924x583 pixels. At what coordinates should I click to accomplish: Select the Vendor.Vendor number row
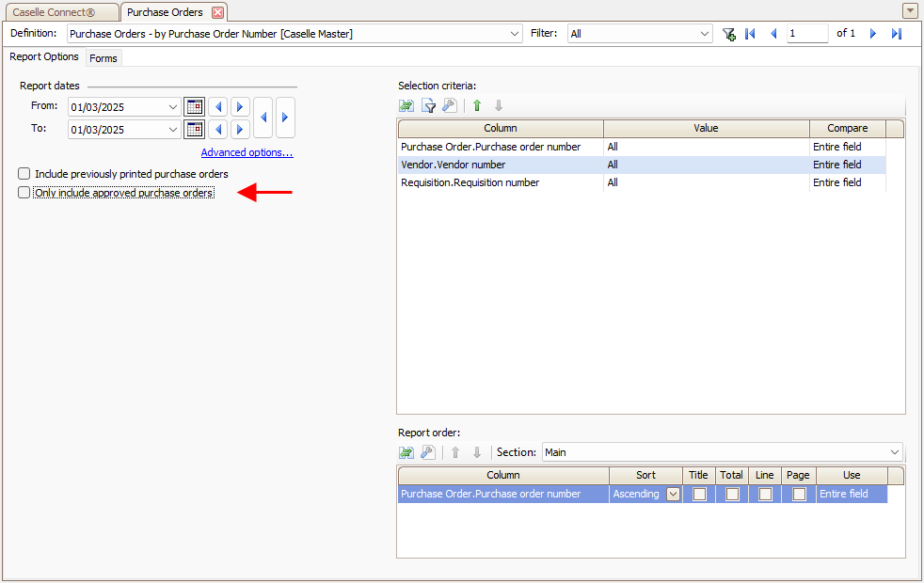click(642, 165)
